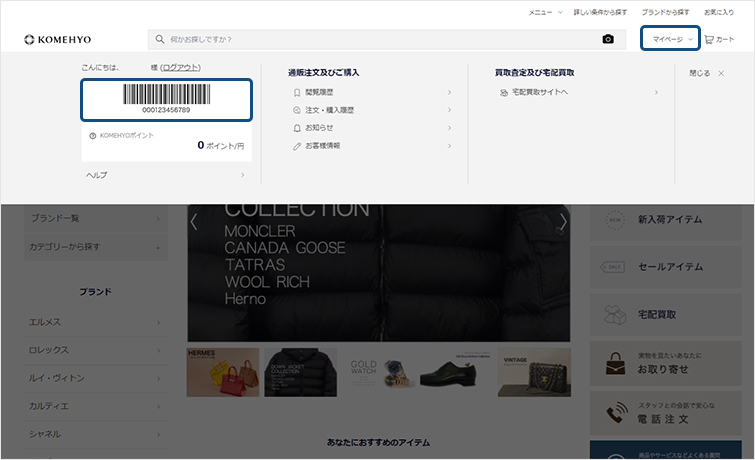
Task: Click the 注文・購入履歴 icon
Action: 297,110
